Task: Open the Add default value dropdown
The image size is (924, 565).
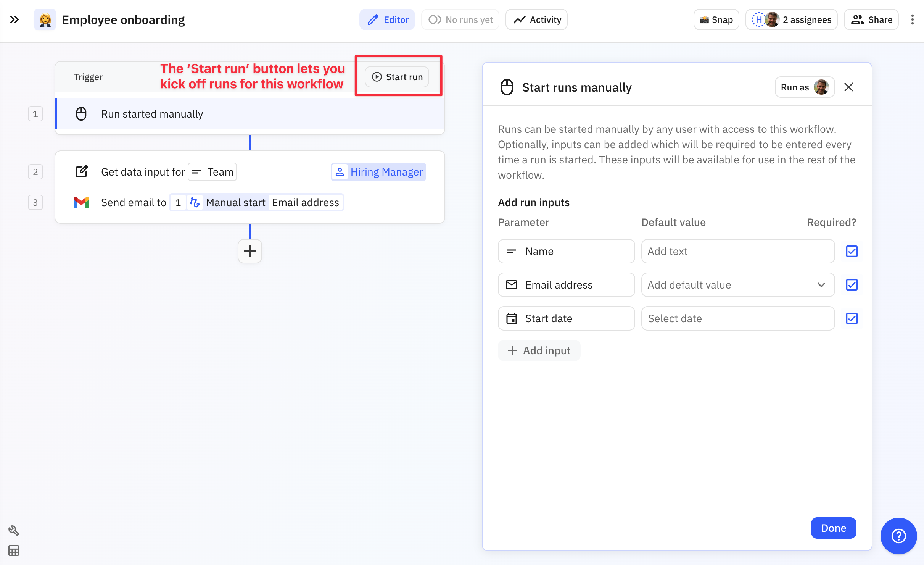Action: [x=737, y=285]
